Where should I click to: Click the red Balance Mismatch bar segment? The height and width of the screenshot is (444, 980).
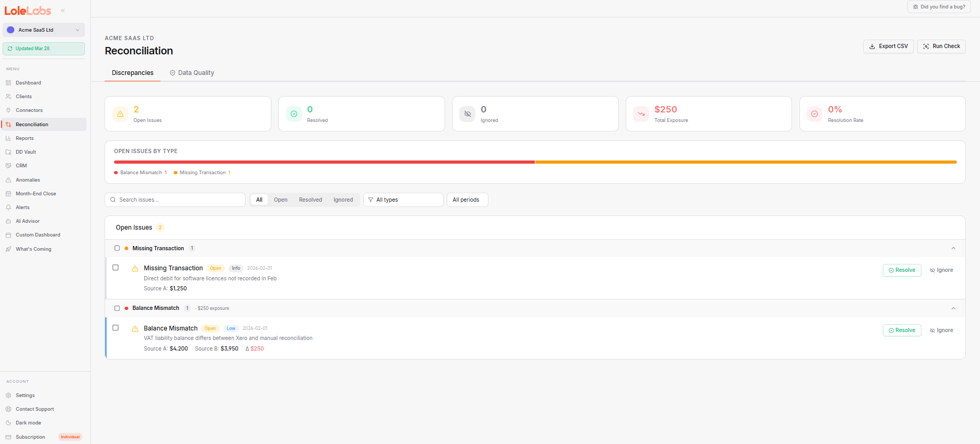tap(324, 162)
